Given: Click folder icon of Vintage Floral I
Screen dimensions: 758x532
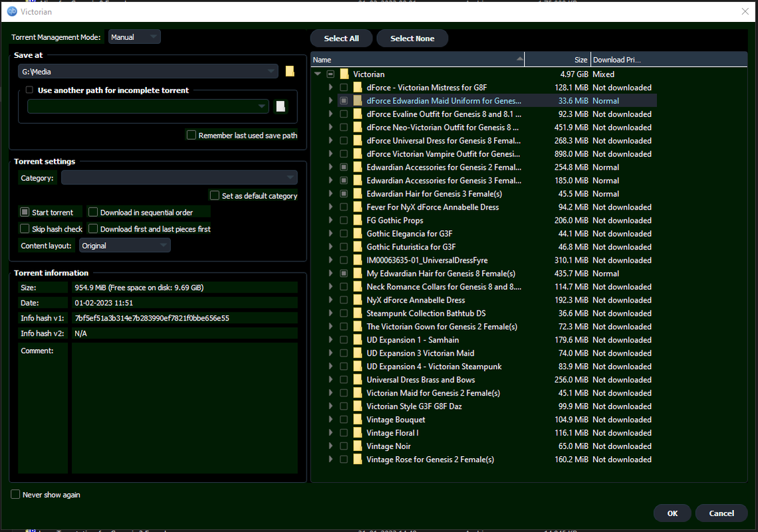Looking at the screenshot, I should pos(358,433).
